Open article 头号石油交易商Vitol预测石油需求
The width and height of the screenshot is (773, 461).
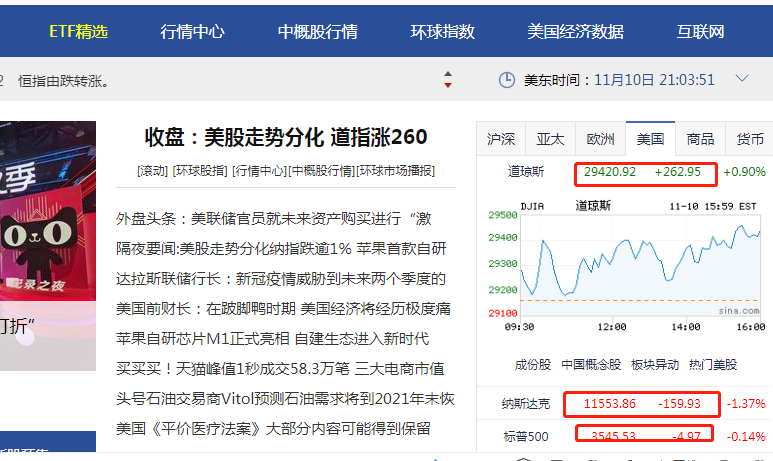click(285, 398)
